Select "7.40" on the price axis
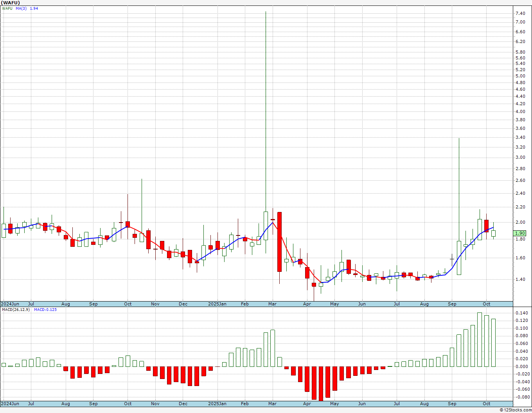The height and width of the screenshot is (413, 532). tap(520, 13)
